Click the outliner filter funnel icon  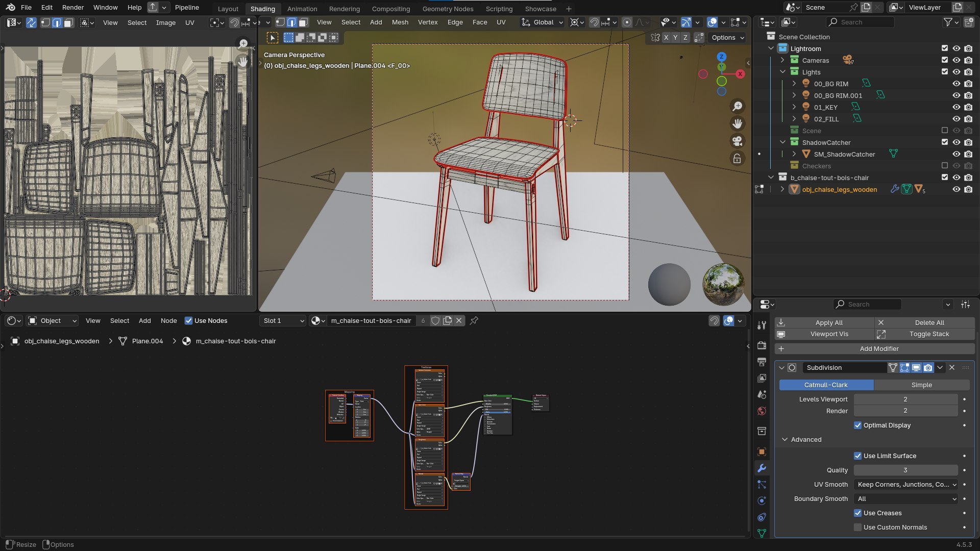point(948,22)
